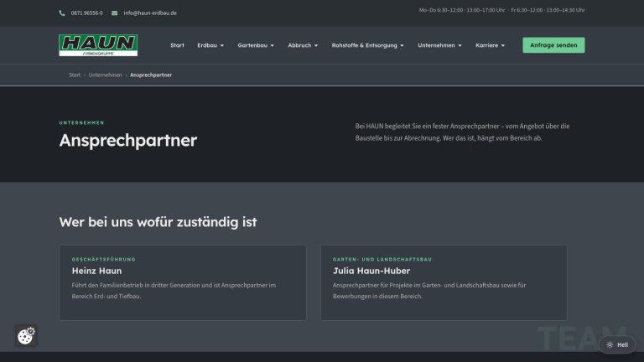
Task: Click the description 'Ansprechpartner für Projekte im Garten-'
Action: (429, 291)
